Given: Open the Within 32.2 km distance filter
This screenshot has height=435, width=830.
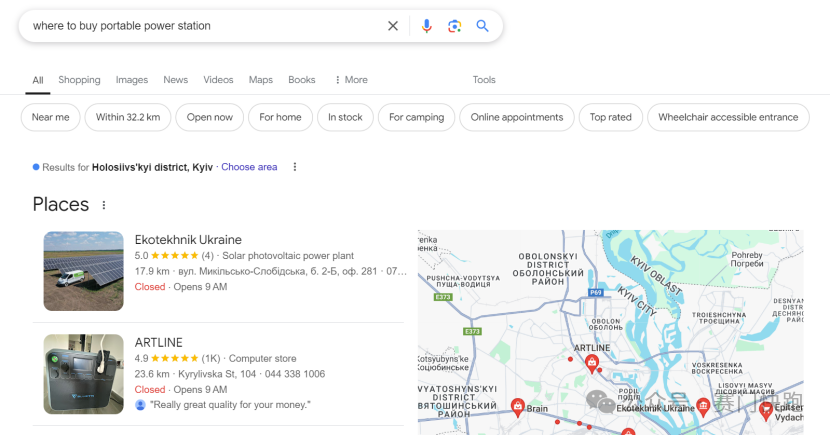Looking at the screenshot, I should [128, 117].
